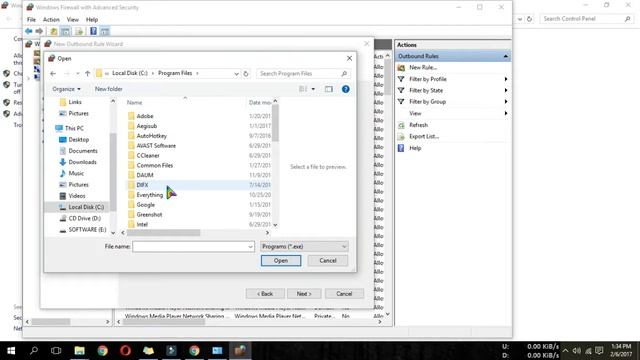Select the Everything folder
The height and width of the screenshot is (360, 640).
click(149, 195)
